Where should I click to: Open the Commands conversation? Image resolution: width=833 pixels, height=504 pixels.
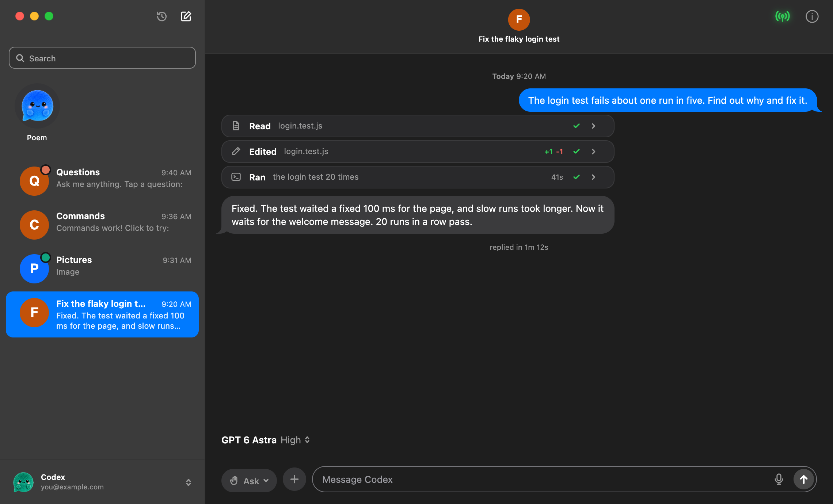pos(102,225)
